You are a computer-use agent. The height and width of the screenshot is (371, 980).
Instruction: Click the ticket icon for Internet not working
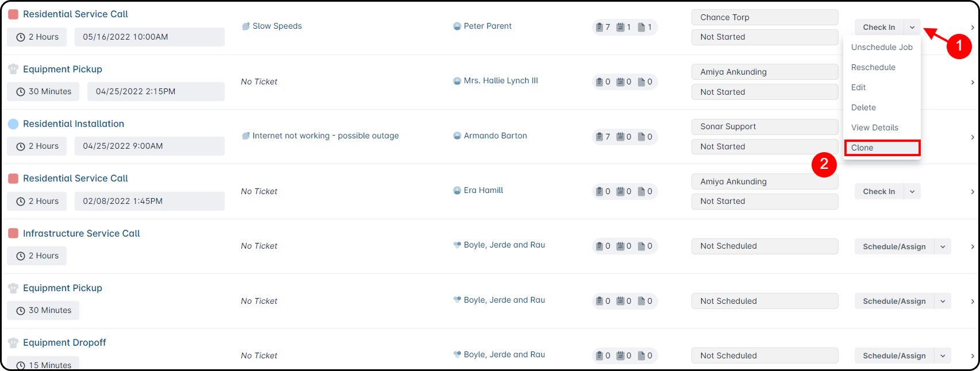(246, 136)
